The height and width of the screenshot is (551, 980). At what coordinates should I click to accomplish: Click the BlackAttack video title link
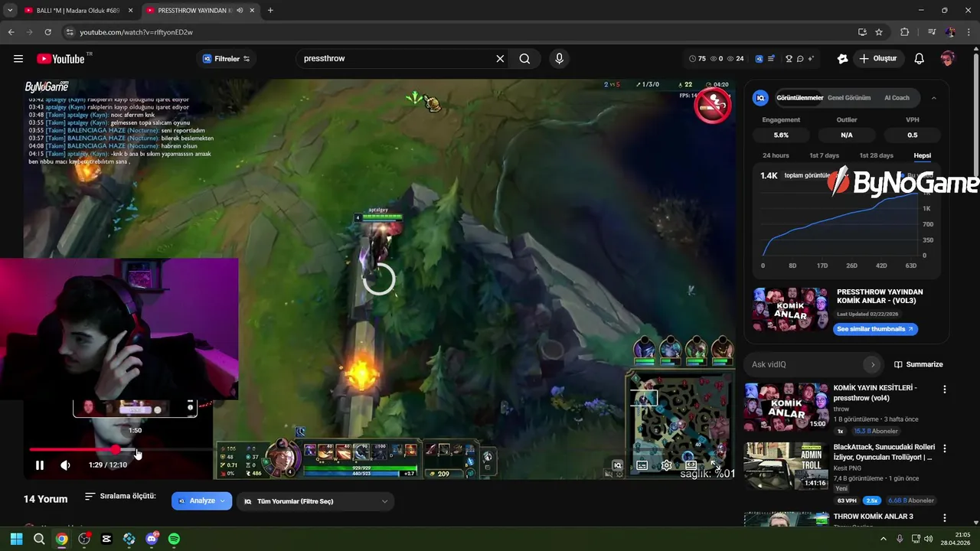click(x=884, y=452)
